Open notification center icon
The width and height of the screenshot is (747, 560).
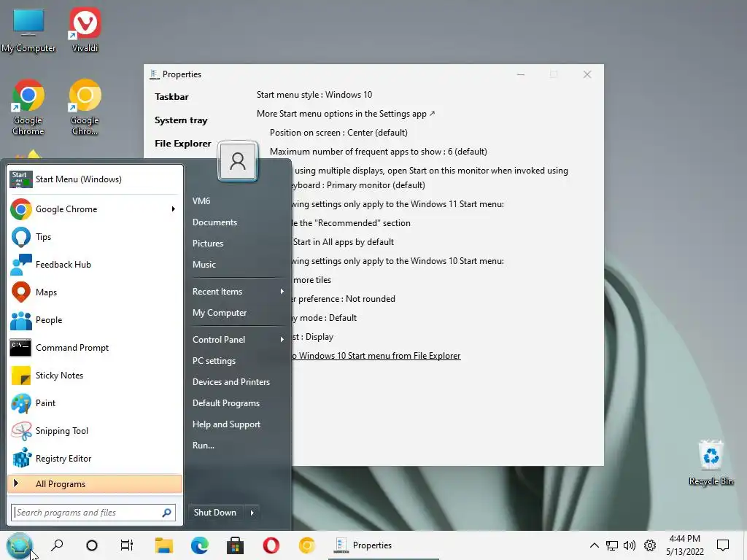point(723,545)
